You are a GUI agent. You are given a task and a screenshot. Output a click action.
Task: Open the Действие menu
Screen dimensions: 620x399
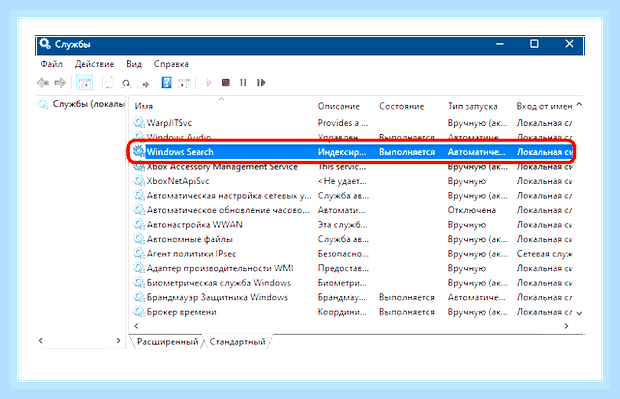[95, 64]
